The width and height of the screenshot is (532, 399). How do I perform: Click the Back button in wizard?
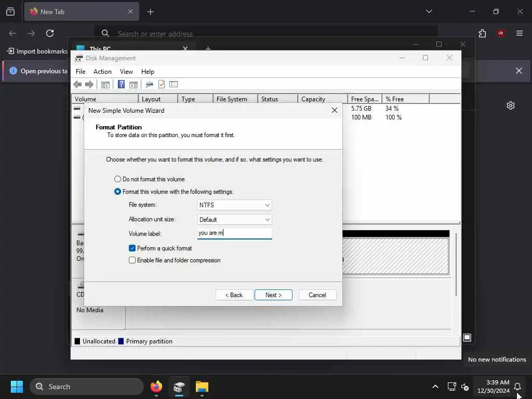pos(234,295)
